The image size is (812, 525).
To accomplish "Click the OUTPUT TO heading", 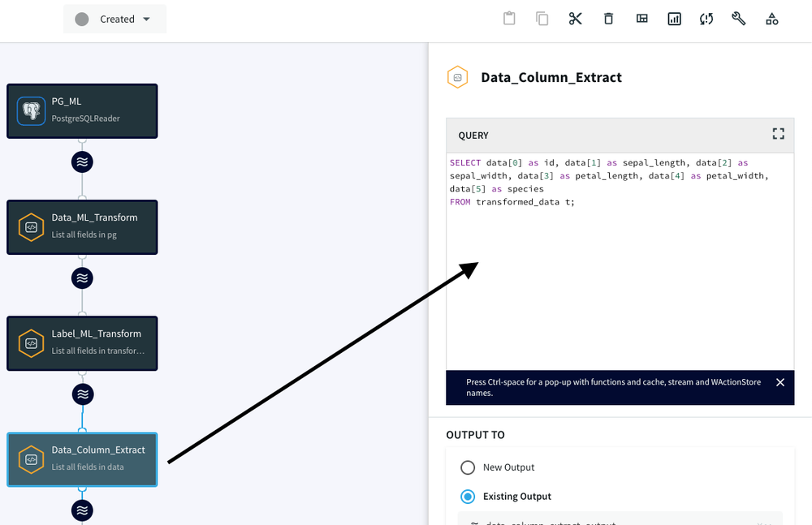I will pos(475,435).
